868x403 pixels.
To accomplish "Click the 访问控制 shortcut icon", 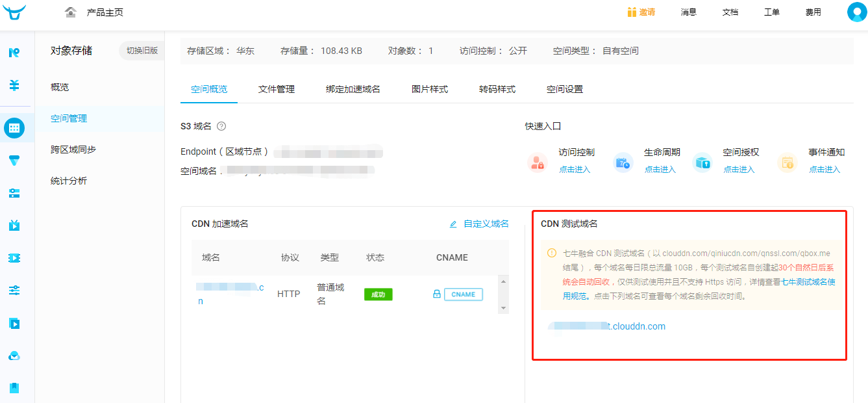I will pyautogui.click(x=538, y=162).
